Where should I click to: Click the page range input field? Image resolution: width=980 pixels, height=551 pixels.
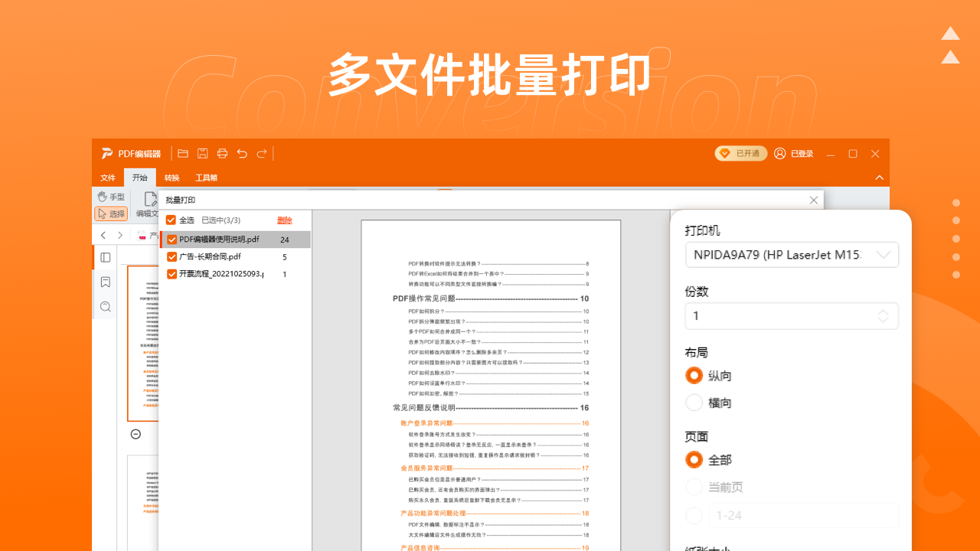tap(804, 516)
